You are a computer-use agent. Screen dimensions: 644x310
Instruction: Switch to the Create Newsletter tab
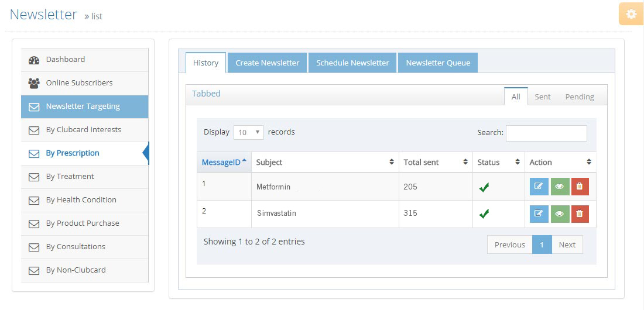coord(267,63)
